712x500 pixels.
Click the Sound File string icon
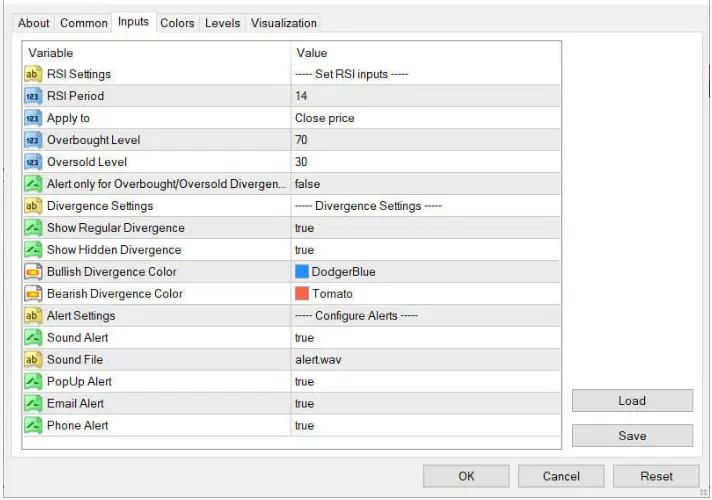(32, 360)
